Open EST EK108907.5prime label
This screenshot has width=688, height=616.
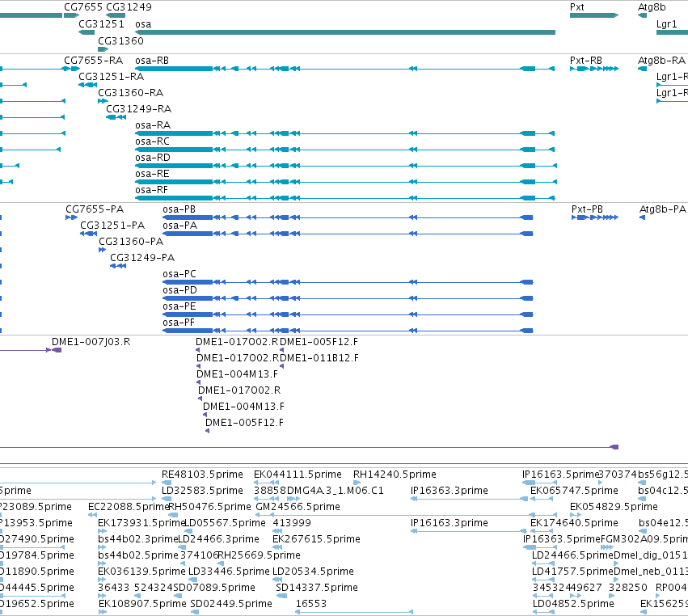click(x=142, y=604)
